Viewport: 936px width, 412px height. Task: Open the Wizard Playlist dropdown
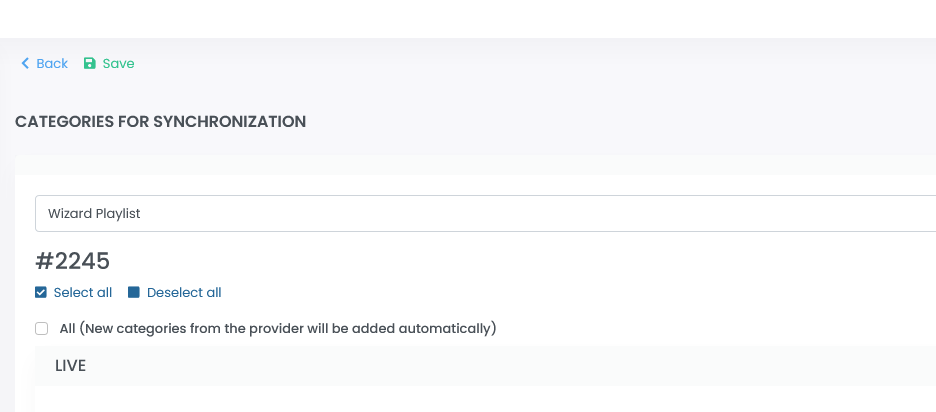click(485, 213)
